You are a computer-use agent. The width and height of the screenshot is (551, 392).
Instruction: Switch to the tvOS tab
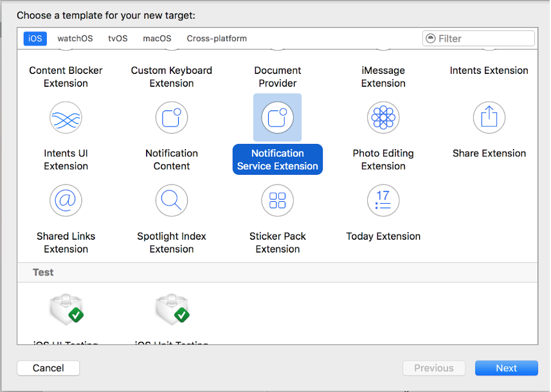[118, 39]
